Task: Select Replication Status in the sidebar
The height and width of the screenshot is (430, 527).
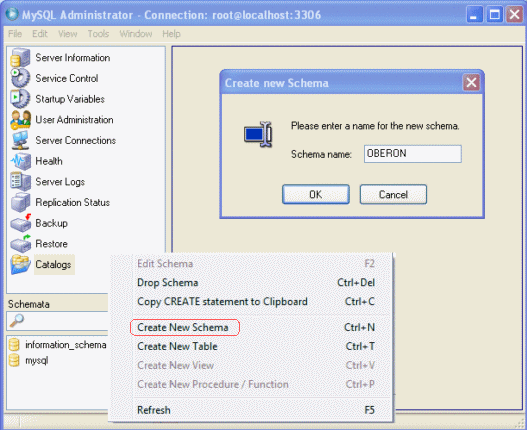Action: coord(73,202)
